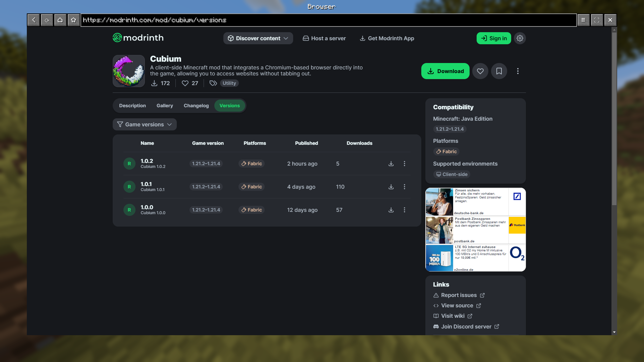Save Cubium with the bookmark button
This screenshot has width=644, height=362.
pos(499,71)
